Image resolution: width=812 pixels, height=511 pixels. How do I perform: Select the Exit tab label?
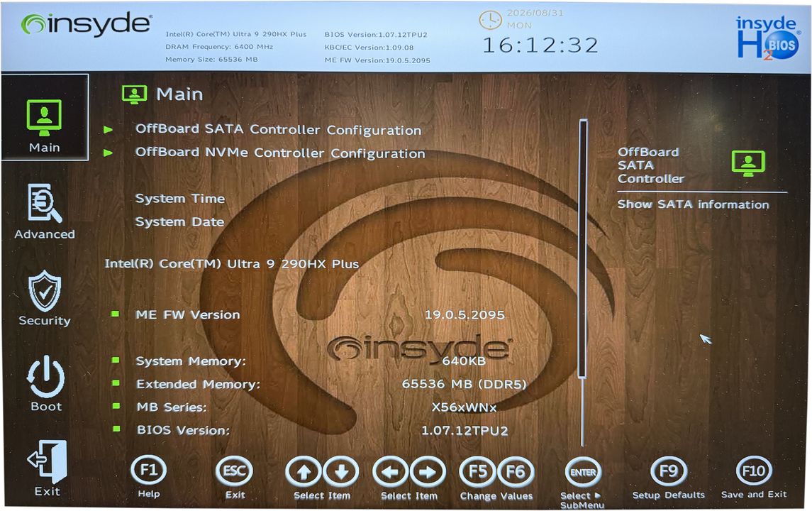click(47, 491)
